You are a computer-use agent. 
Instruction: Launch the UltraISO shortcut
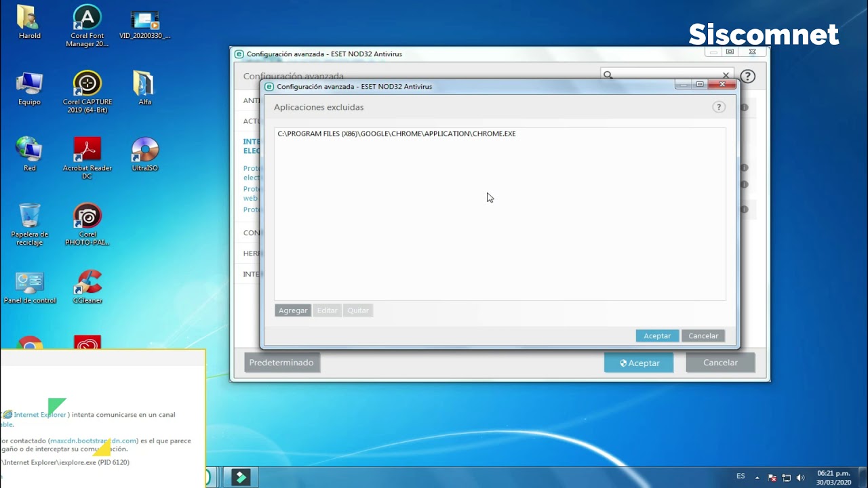pyautogui.click(x=144, y=154)
